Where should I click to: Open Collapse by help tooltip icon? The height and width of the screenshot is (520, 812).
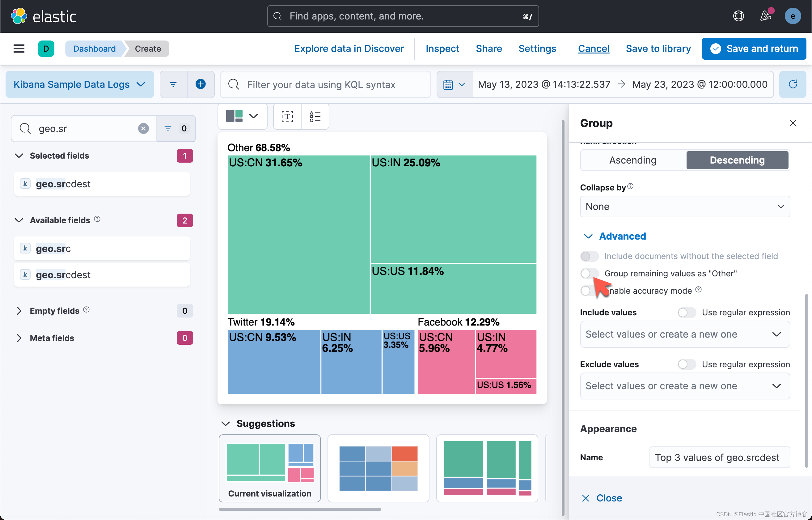pos(630,186)
